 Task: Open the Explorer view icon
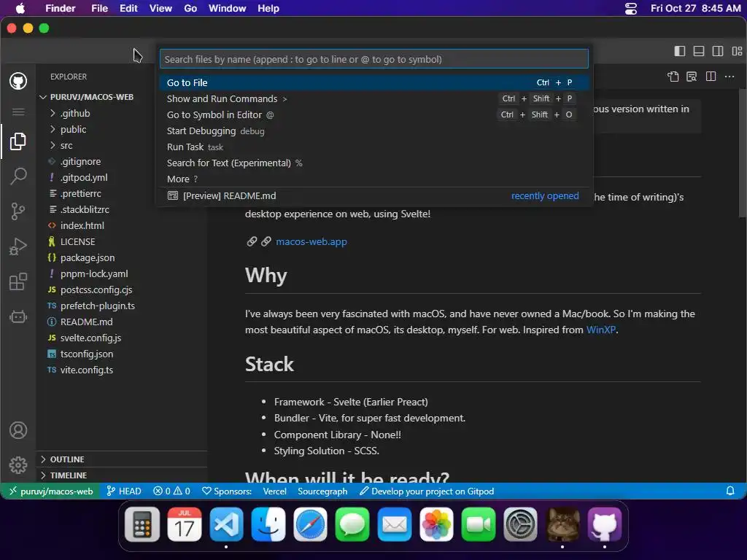[18, 141]
